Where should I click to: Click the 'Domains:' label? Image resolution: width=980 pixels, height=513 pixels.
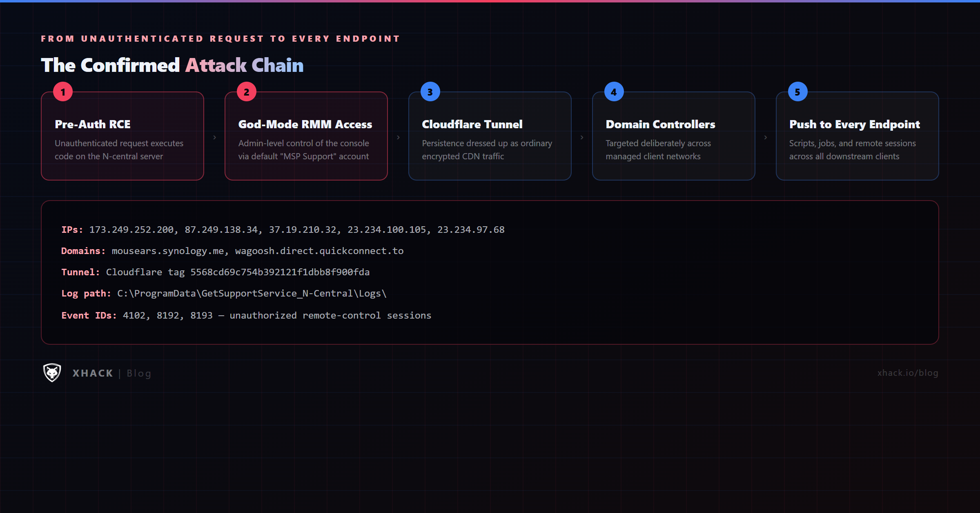click(83, 251)
